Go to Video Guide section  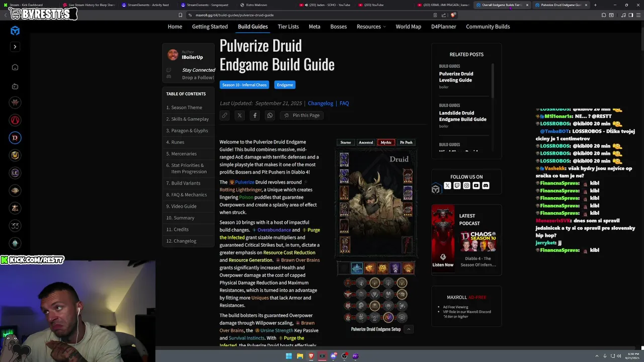coord(182,206)
